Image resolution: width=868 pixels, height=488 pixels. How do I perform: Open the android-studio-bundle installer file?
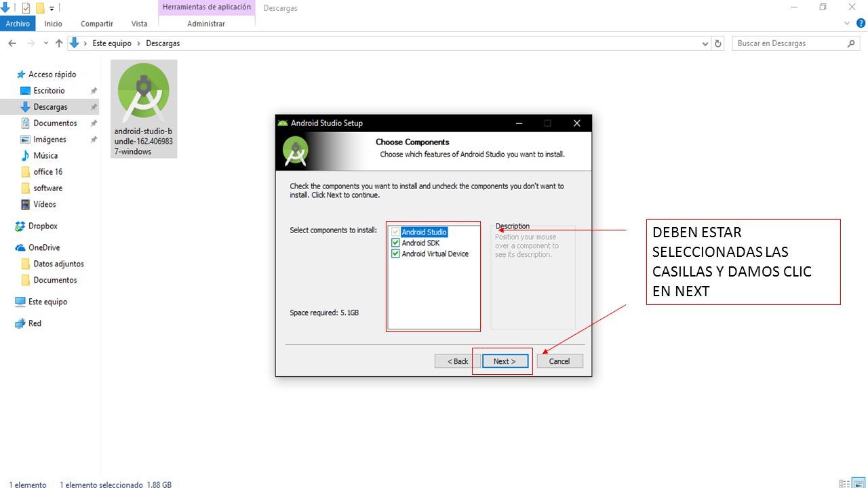coord(144,109)
